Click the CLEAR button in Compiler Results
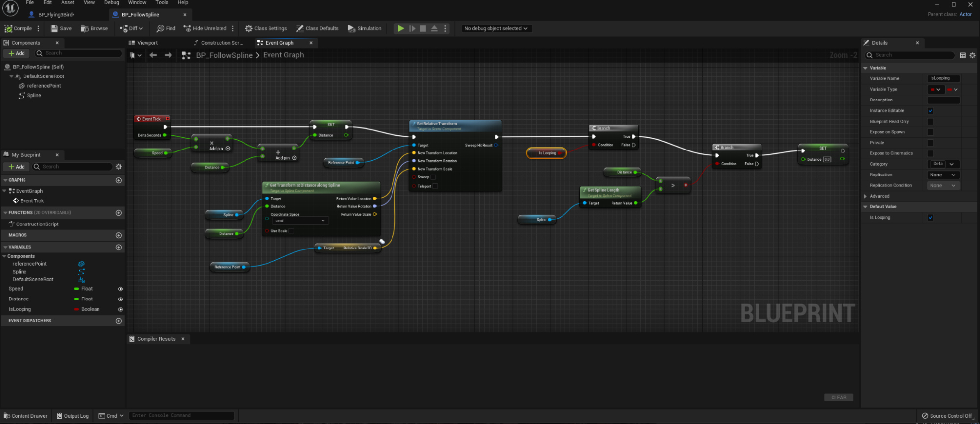980x424 pixels. point(838,398)
